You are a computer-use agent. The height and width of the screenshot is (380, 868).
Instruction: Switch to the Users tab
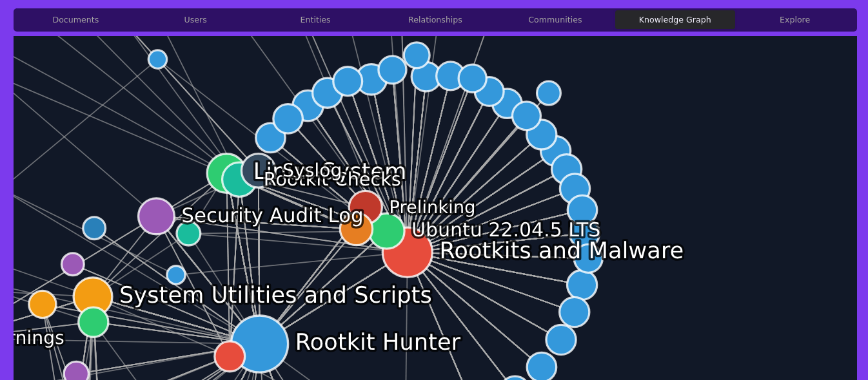point(195,20)
